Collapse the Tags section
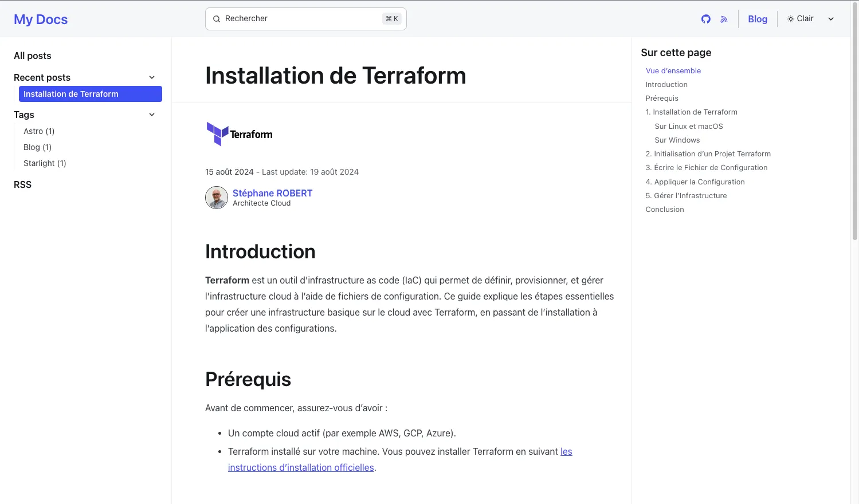The width and height of the screenshot is (859, 504). (152, 115)
